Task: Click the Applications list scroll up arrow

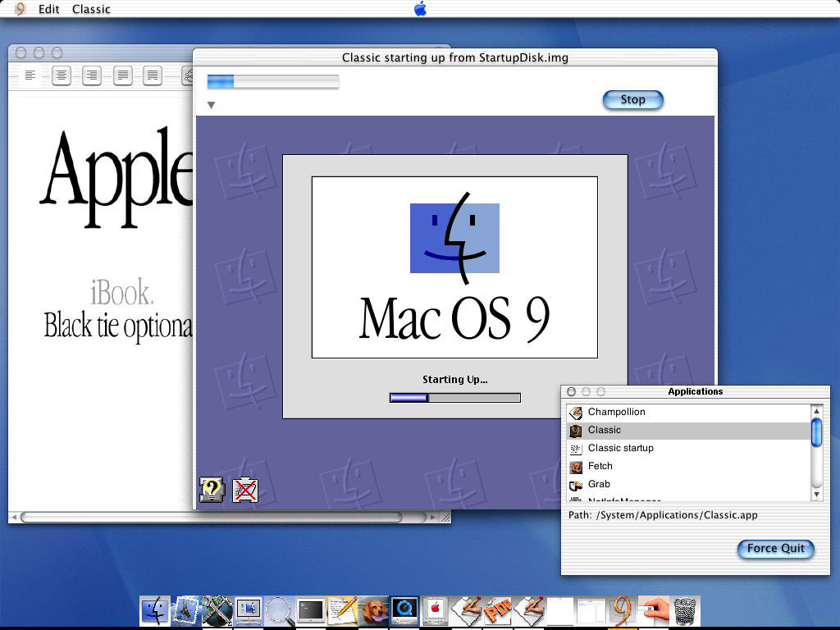Action: (x=816, y=411)
